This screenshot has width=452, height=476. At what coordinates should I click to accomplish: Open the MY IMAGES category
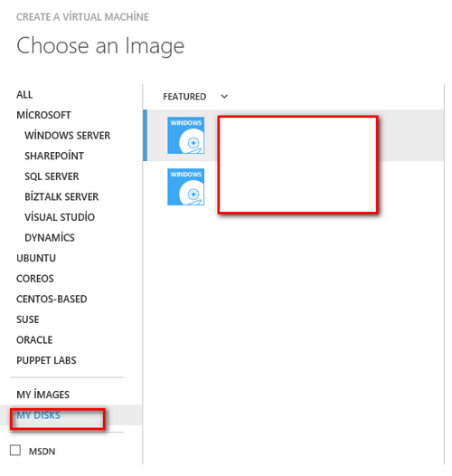point(43,395)
